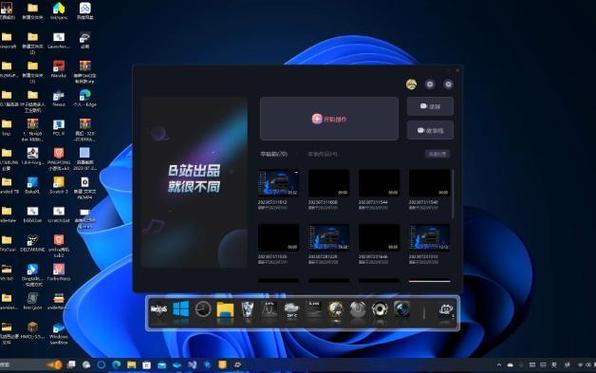Click the silver power button in the dock
The width and height of the screenshot is (596, 373).
tap(358, 310)
